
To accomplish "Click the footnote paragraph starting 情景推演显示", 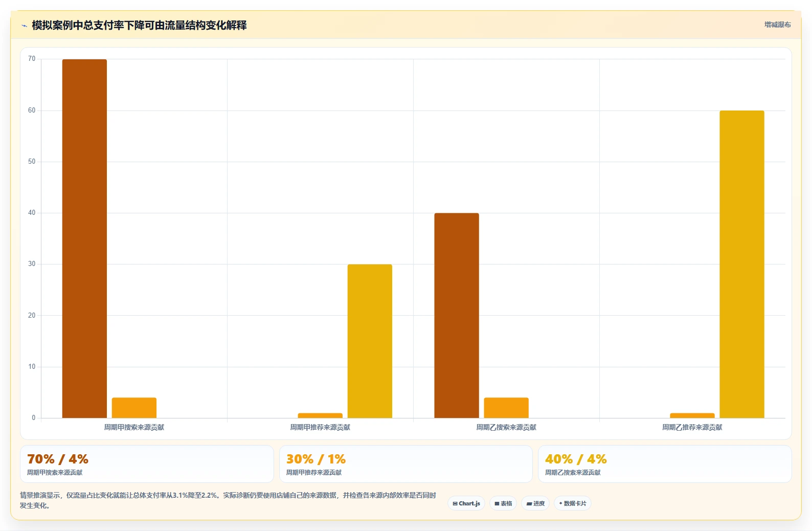I will (x=228, y=500).
